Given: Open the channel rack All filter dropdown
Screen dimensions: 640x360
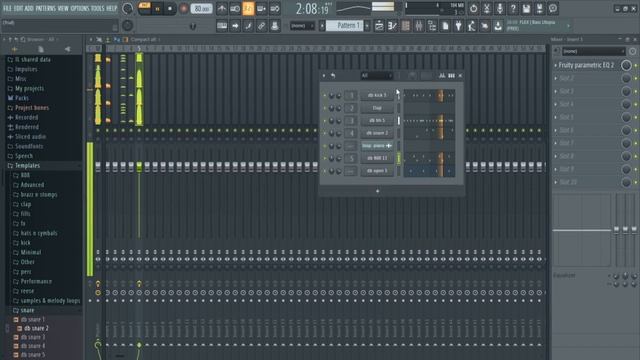Looking at the screenshot, I should point(376,76).
